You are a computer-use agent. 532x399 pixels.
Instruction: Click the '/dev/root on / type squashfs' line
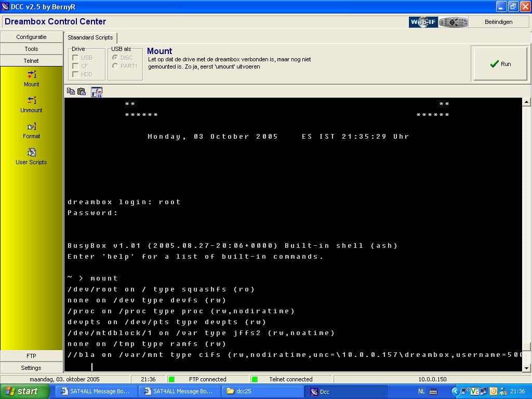(x=161, y=289)
